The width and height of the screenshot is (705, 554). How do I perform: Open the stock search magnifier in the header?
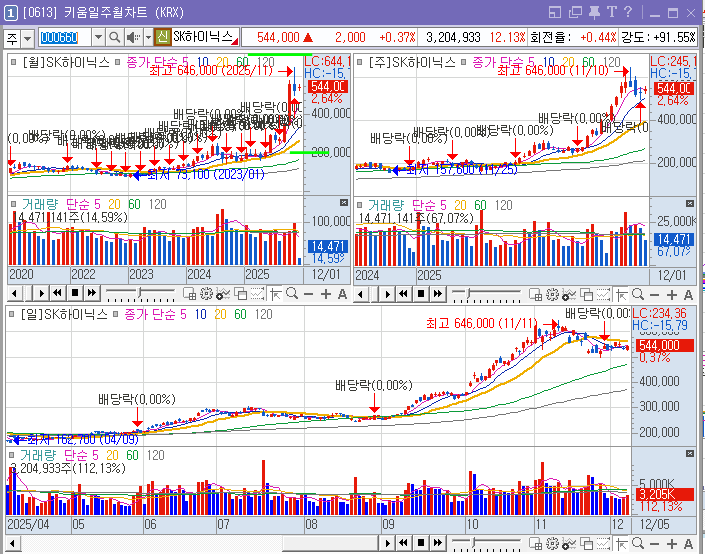point(114,37)
